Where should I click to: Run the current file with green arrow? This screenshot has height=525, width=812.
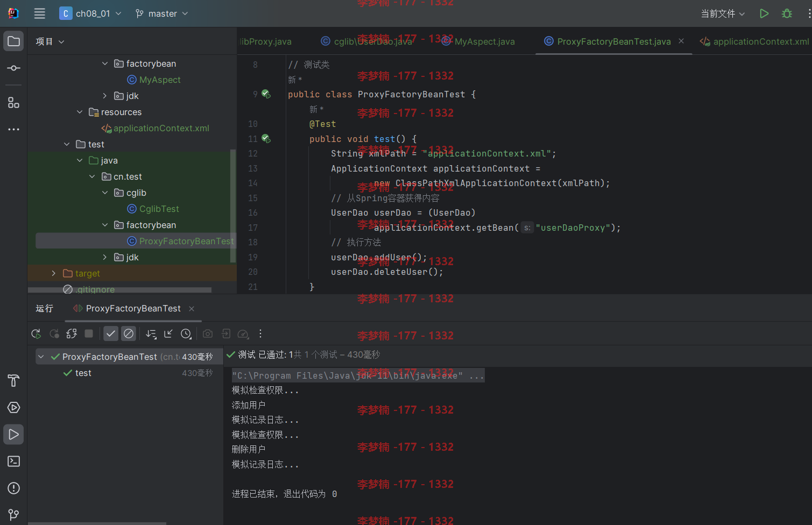coord(764,13)
